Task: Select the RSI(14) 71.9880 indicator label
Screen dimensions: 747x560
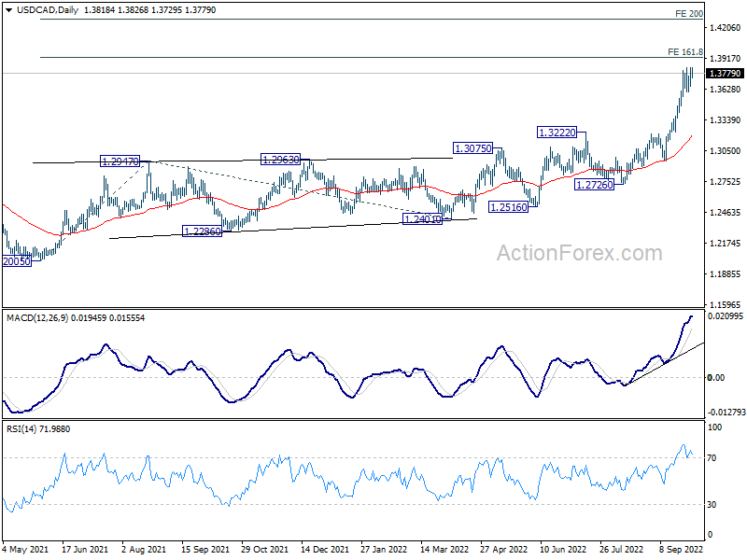Action: pyautogui.click(x=38, y=429)
